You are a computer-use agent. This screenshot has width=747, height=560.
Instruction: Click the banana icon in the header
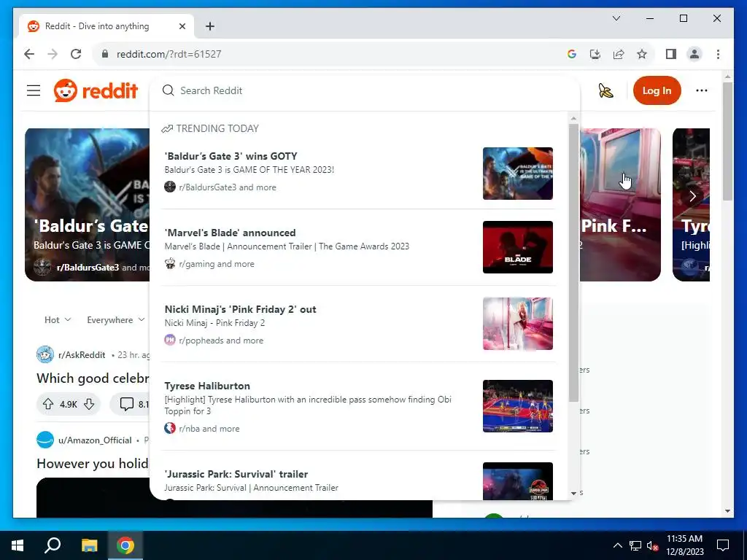click(x=605, y=90)
